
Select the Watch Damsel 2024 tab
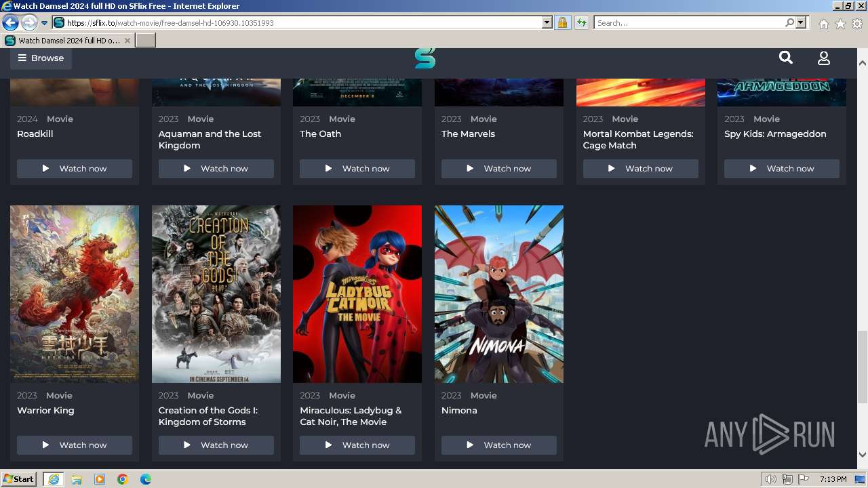(68, 40)
